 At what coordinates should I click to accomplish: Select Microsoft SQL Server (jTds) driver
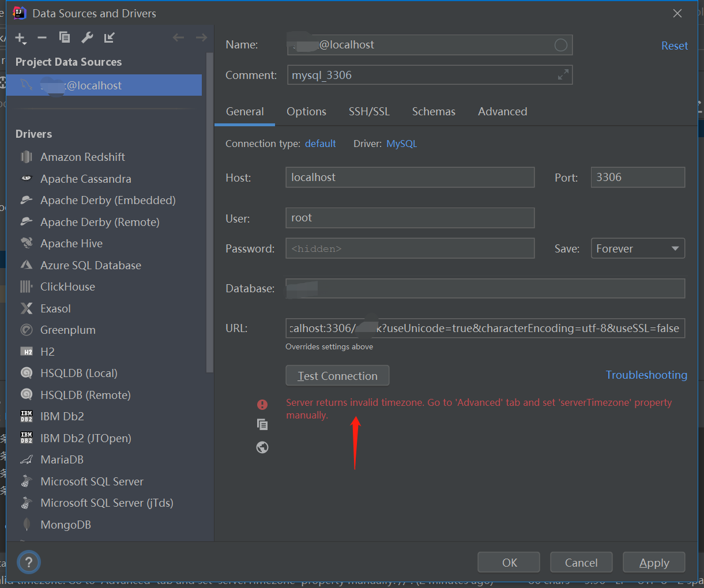[107, 503]
